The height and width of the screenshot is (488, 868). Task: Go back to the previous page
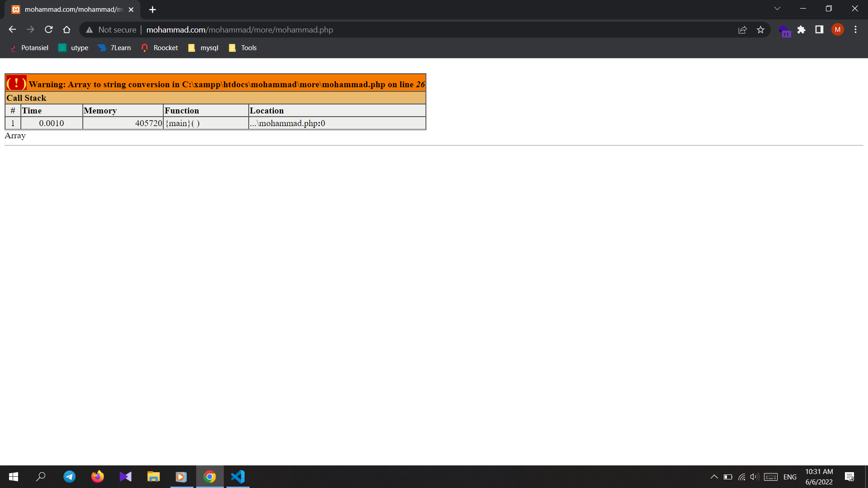coord(12,29)
